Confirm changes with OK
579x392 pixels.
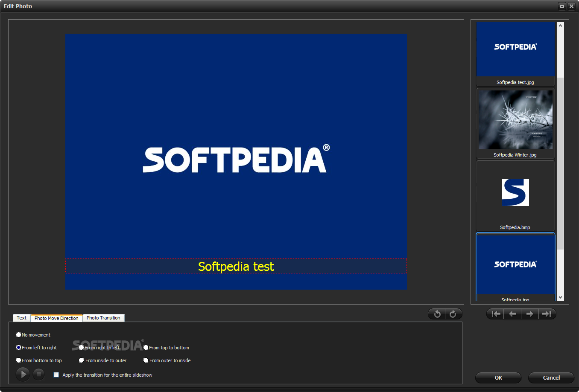click(x=498, y=377)
